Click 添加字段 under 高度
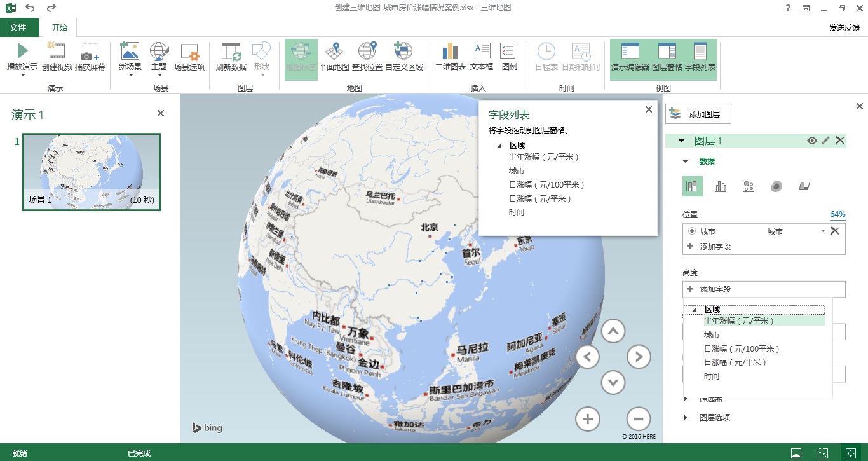Viewport: 868px width, 461px height. 764,289
